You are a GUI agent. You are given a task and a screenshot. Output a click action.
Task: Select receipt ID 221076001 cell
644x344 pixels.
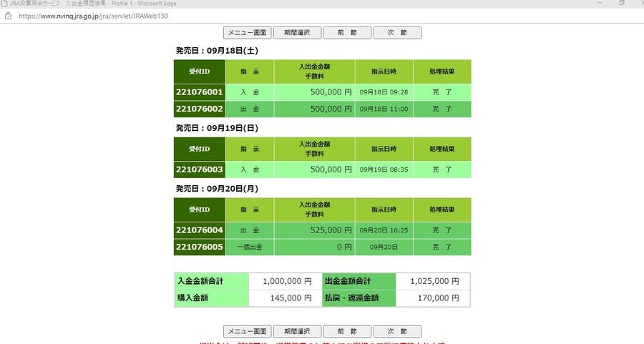(x=199, y=92)
